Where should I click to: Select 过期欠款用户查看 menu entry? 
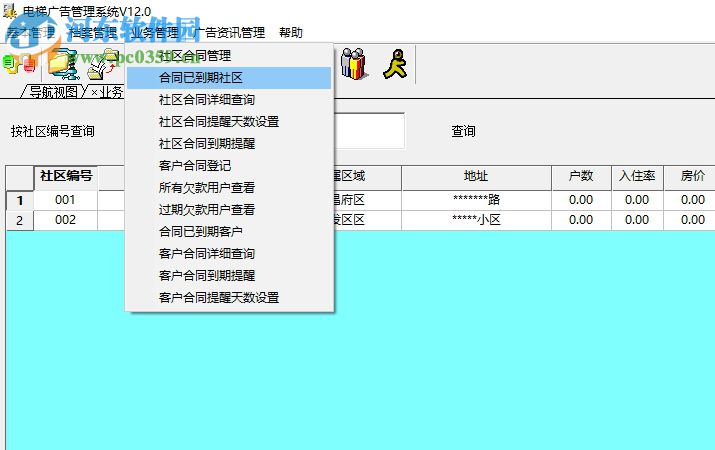229,210
